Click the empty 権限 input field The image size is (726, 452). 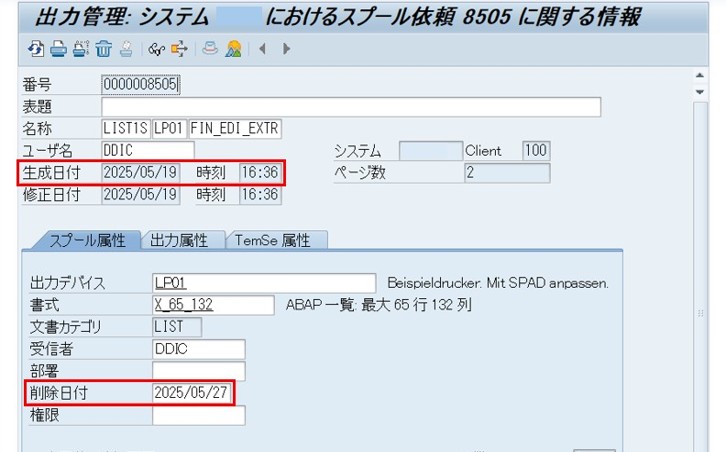199,415
